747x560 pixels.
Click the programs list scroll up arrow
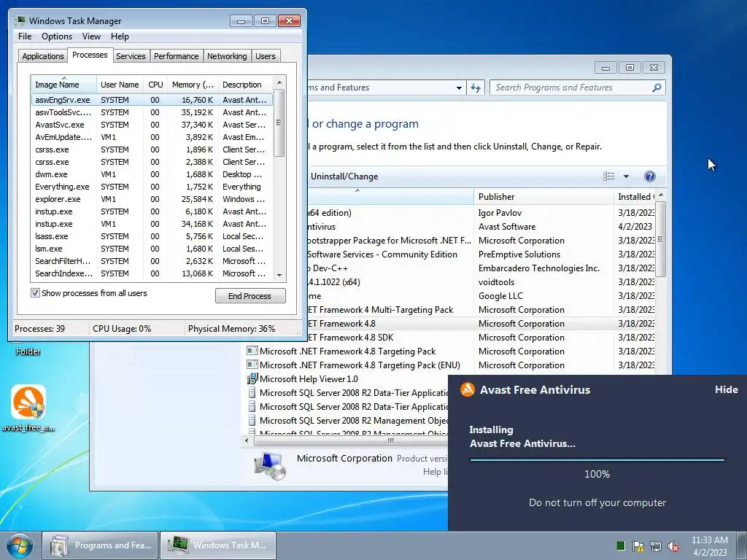(661, 195)
